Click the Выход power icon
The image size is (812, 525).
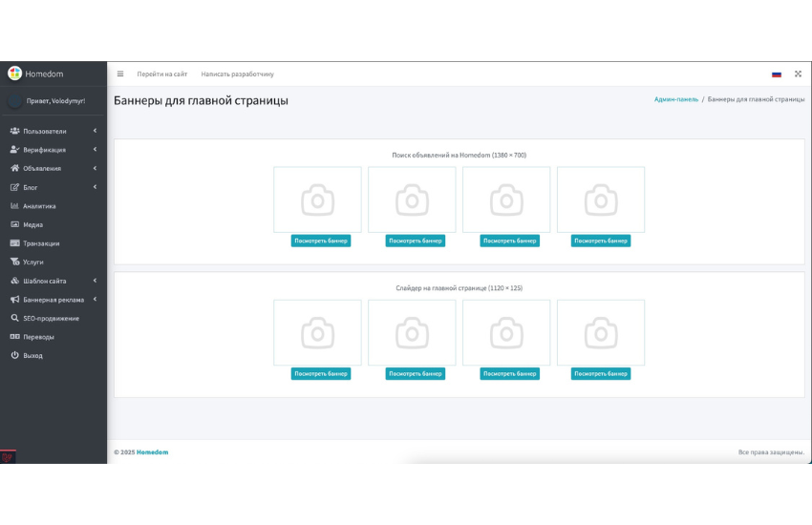coord(14,355)
